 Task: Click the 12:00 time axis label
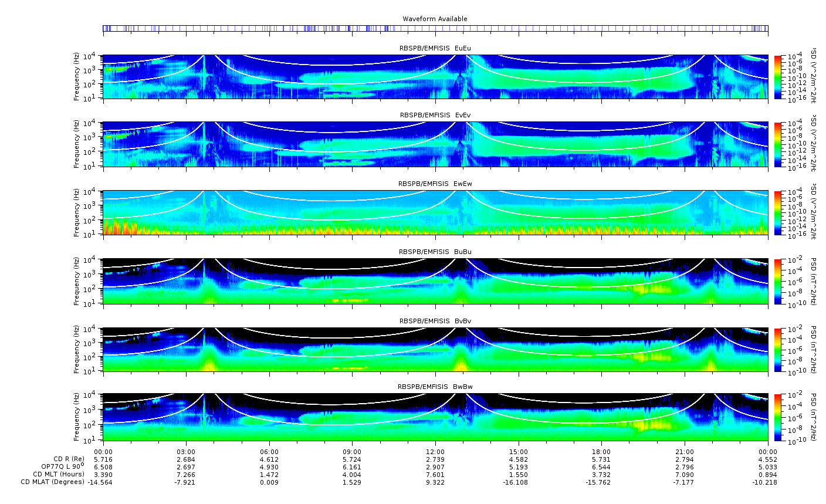(435, 452)
